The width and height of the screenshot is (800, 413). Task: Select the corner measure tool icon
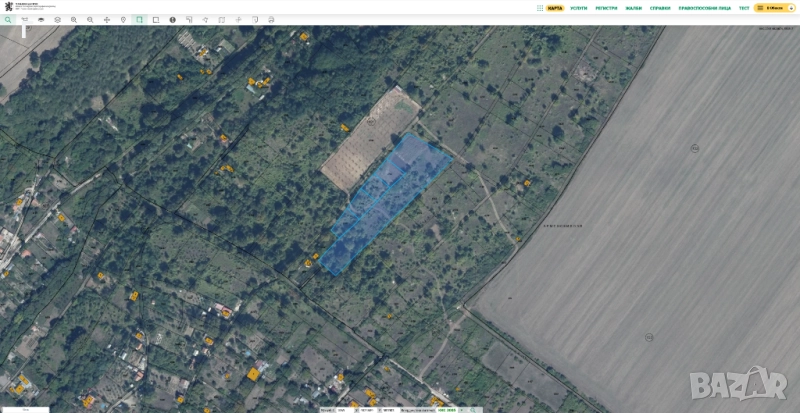click(189, 20)
